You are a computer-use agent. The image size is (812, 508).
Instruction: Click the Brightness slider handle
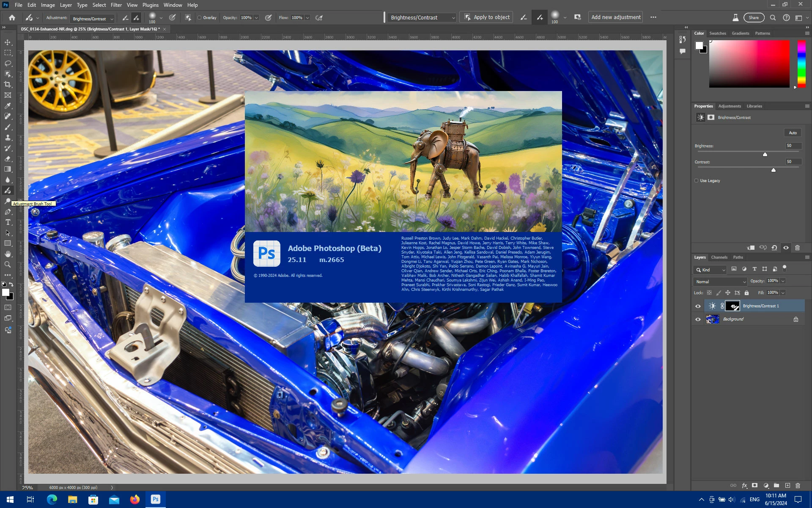765,155
